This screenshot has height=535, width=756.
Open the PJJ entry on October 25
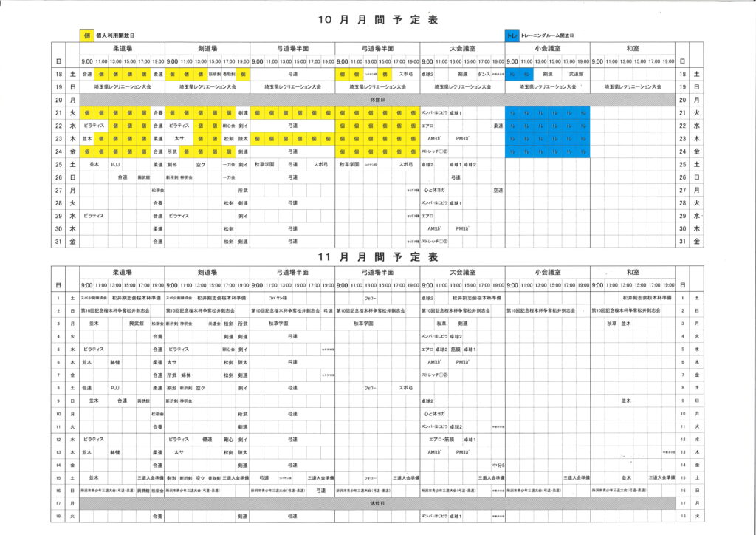tap(115, 164)
